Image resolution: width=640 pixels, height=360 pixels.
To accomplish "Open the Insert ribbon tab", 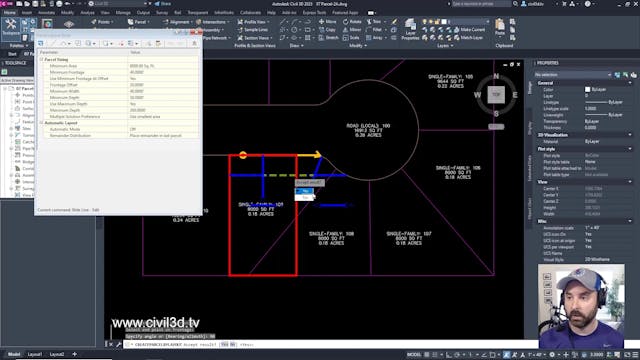I will click(x=27, y=13).
